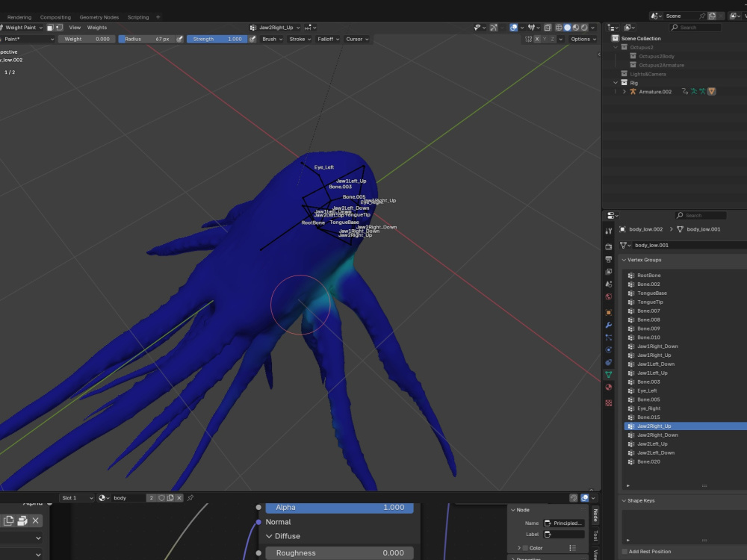
Task: Open the Modifiers wrench icon
Action: (608, 325)
